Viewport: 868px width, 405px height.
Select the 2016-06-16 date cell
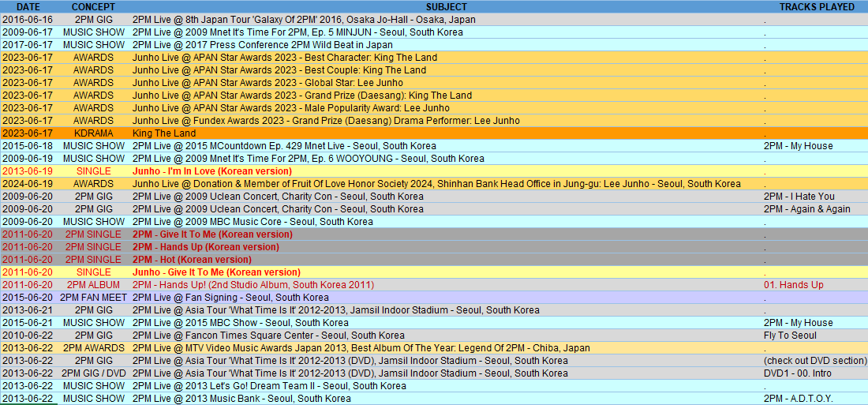28,20
